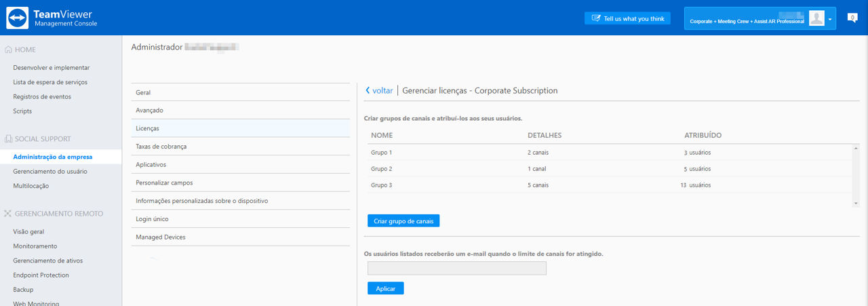Viewport: 868px width, 306px height.
Task: Select Login único in the settings list
Action: 240,219
